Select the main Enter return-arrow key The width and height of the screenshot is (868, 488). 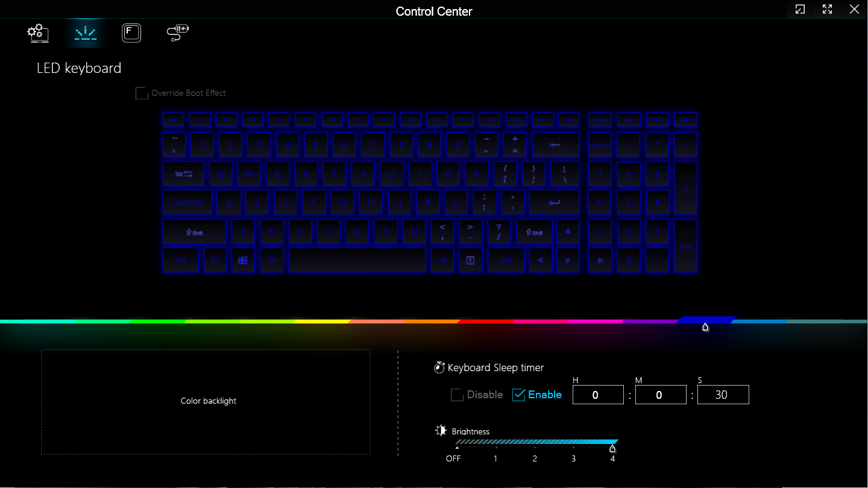pyautogui.click(x=554, y=202)
